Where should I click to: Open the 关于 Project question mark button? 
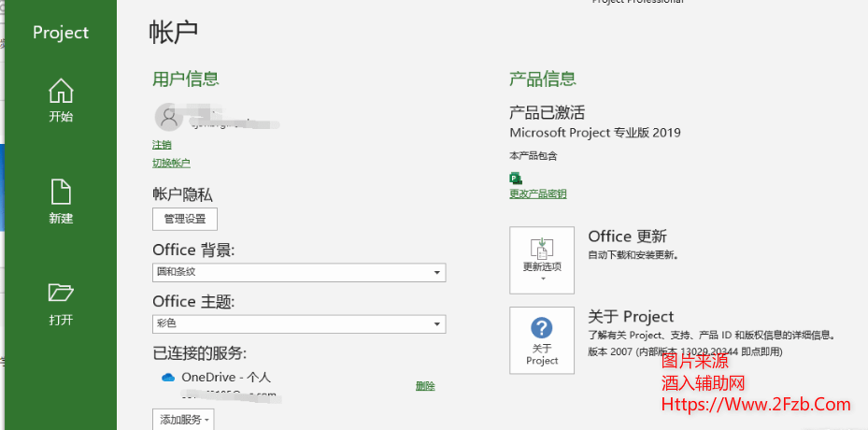[542, 340]
